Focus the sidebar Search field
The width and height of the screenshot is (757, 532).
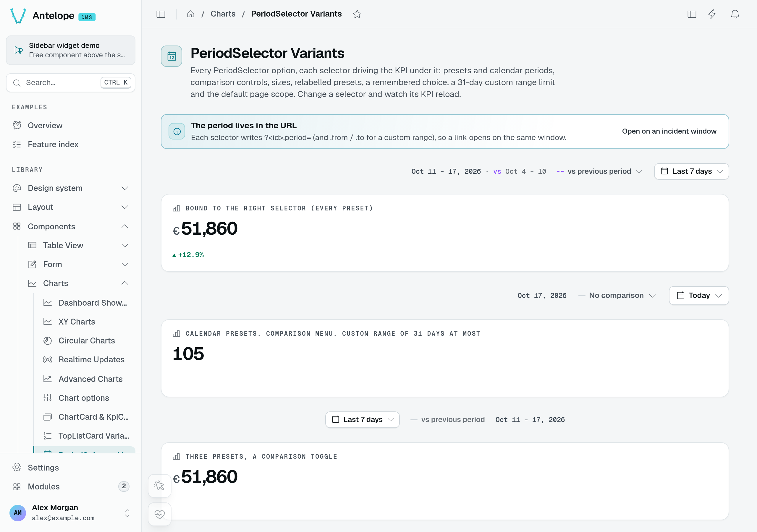71,82
